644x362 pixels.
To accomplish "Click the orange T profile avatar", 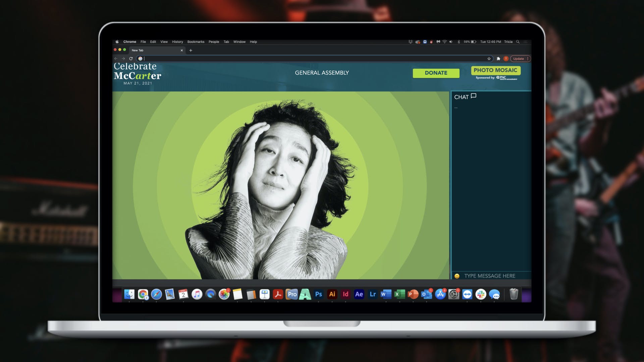I will pos(506,59).
